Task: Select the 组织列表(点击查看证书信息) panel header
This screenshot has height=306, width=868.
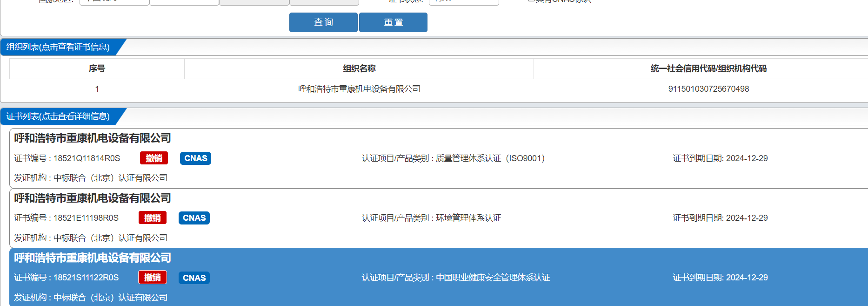Action: coord(58,47)
